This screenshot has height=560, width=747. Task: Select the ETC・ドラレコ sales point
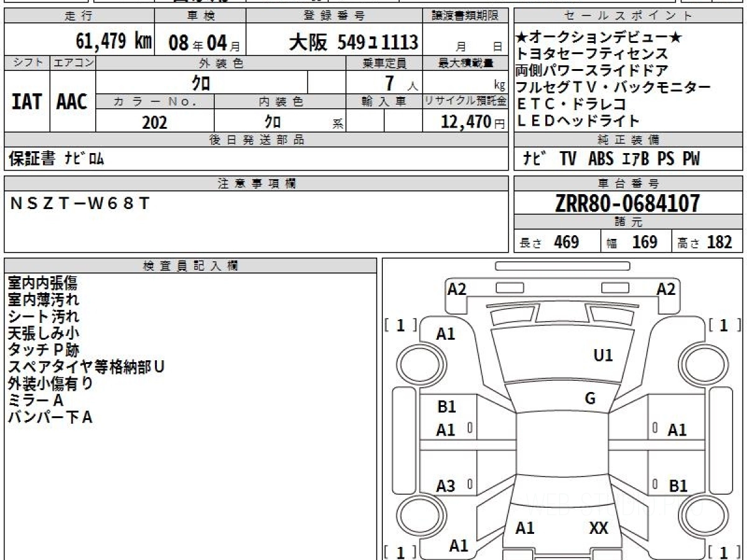[571, 105]
